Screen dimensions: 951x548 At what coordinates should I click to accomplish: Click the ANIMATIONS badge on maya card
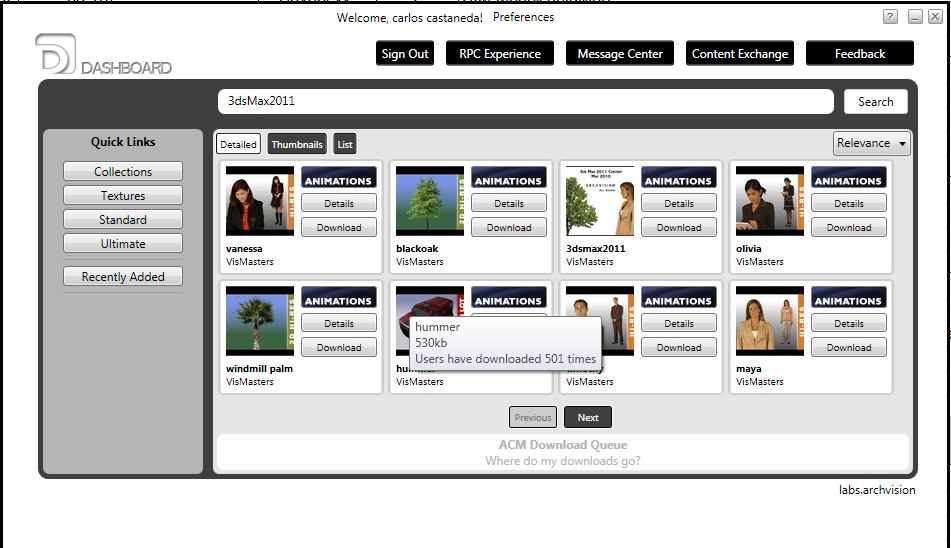tap(848, 298)
